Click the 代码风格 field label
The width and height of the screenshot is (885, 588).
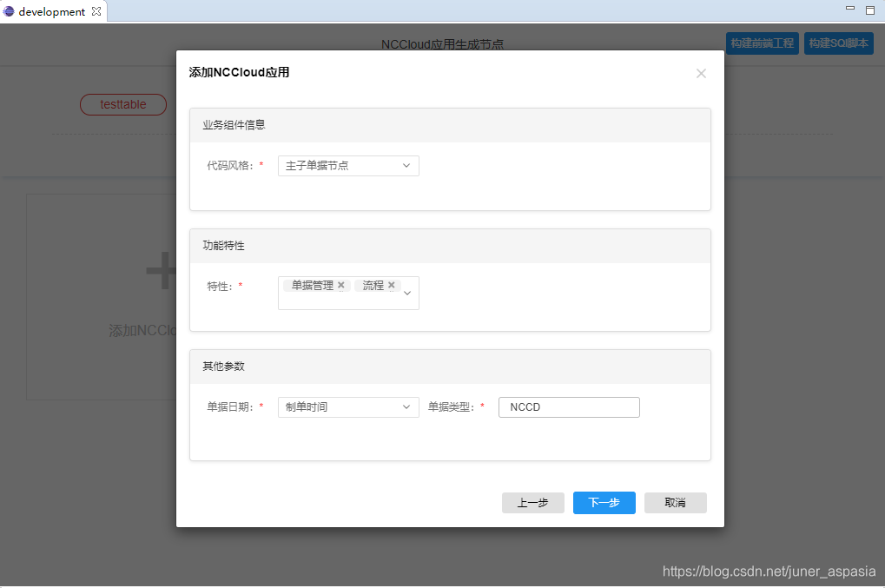[230, 165]
